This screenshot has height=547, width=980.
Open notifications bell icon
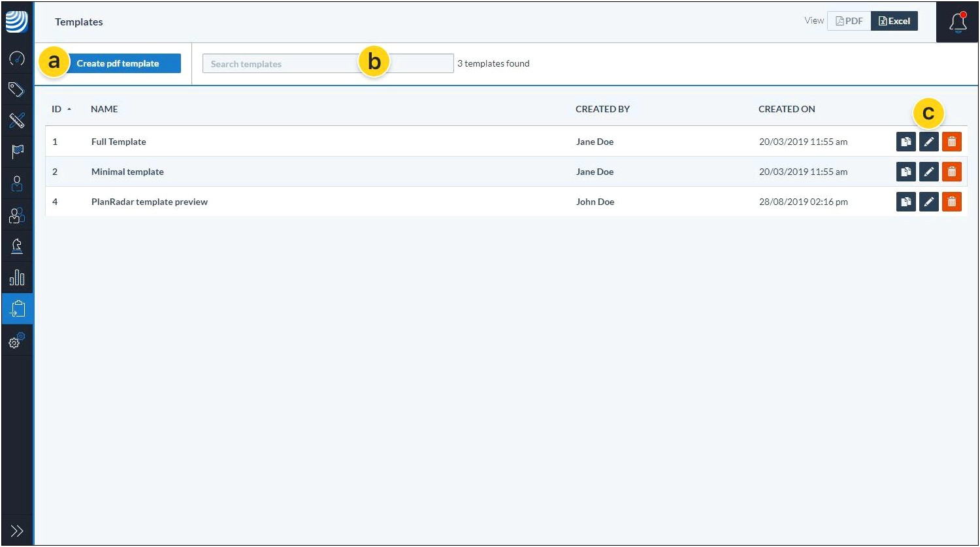pyautogui.click(x=958, y=22)
